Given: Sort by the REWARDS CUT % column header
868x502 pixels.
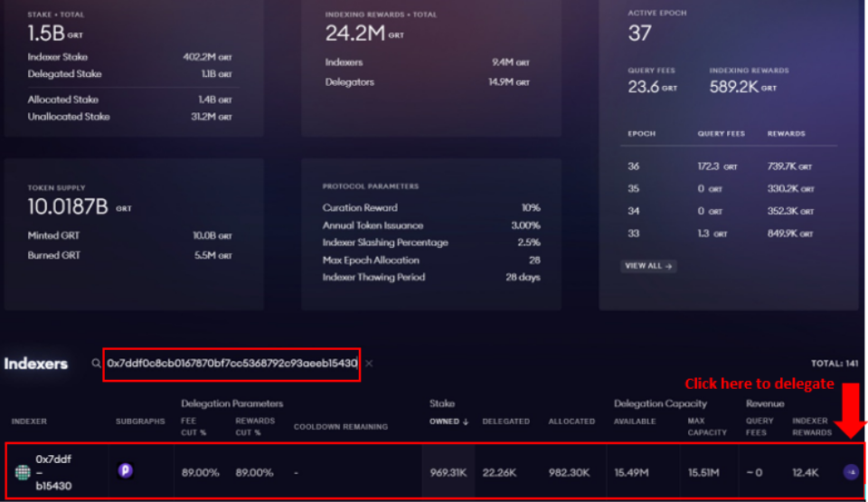Looking at the screenshot, I should coord(255,427).
